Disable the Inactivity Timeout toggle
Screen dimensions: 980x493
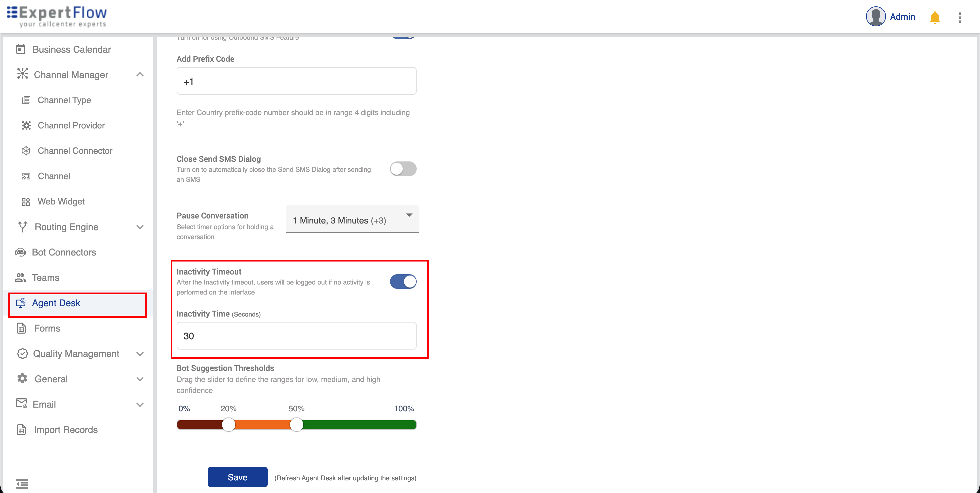(403, 281)
